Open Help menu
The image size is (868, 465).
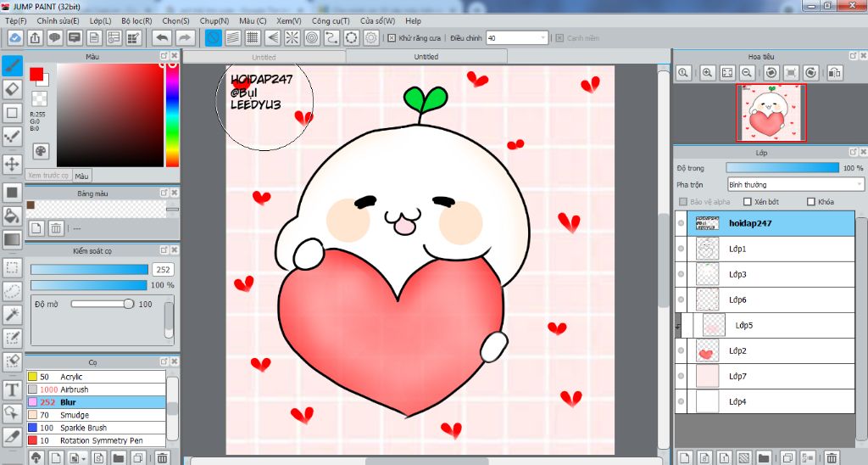413,20
